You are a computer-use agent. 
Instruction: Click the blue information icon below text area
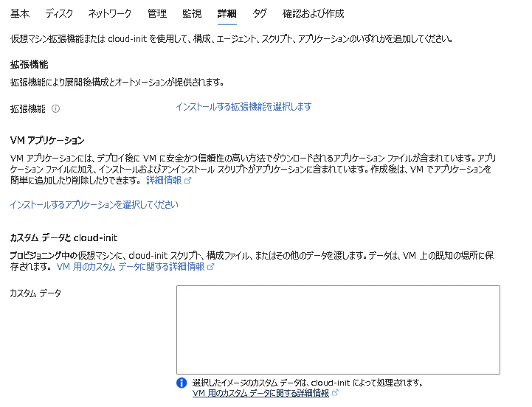(182, 383)
